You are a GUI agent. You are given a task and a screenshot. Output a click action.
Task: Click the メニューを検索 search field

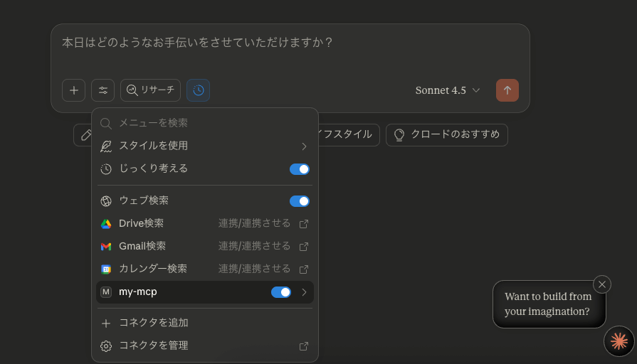tap(205, 123)
